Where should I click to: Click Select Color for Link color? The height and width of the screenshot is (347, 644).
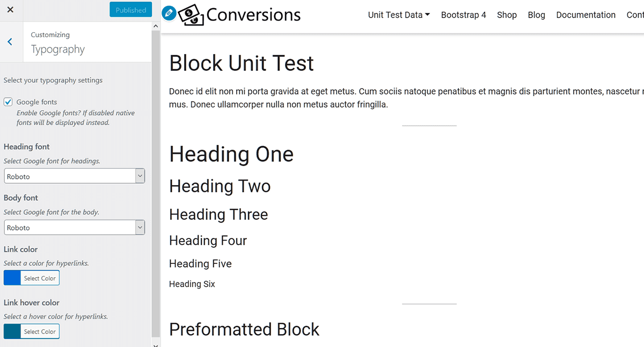click(x=40, y=278)
